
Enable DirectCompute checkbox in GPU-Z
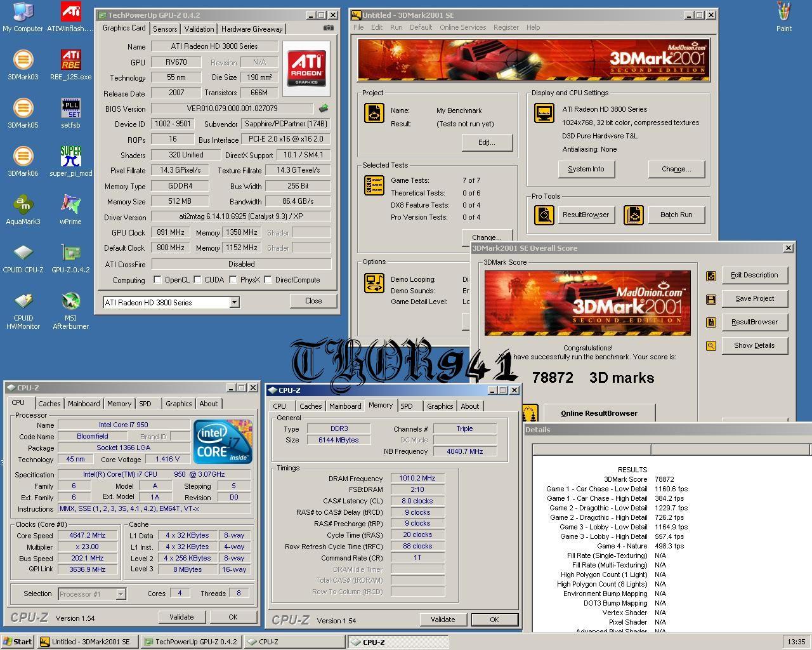coord(268,280)
